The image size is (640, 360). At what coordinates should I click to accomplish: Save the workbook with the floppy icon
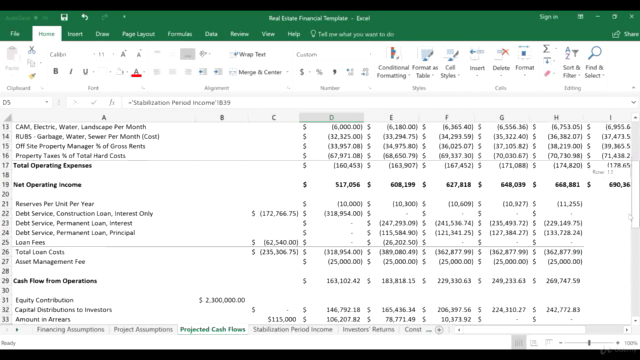click(64, 17)
